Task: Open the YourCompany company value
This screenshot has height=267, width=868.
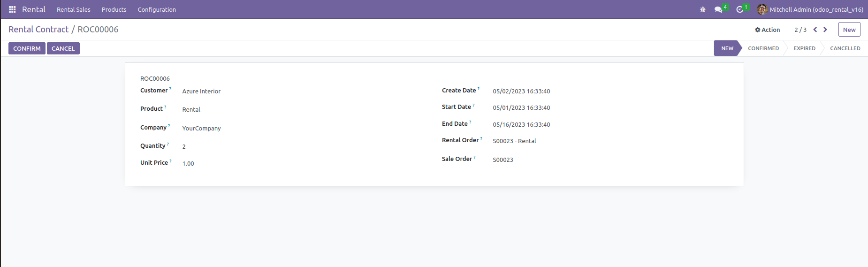Action: [x=201, y=129]
